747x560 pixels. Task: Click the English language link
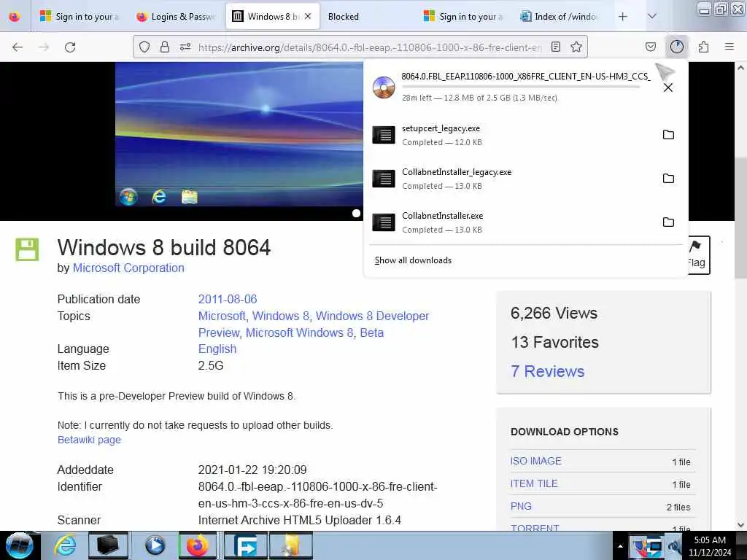(x=217, y=349)
